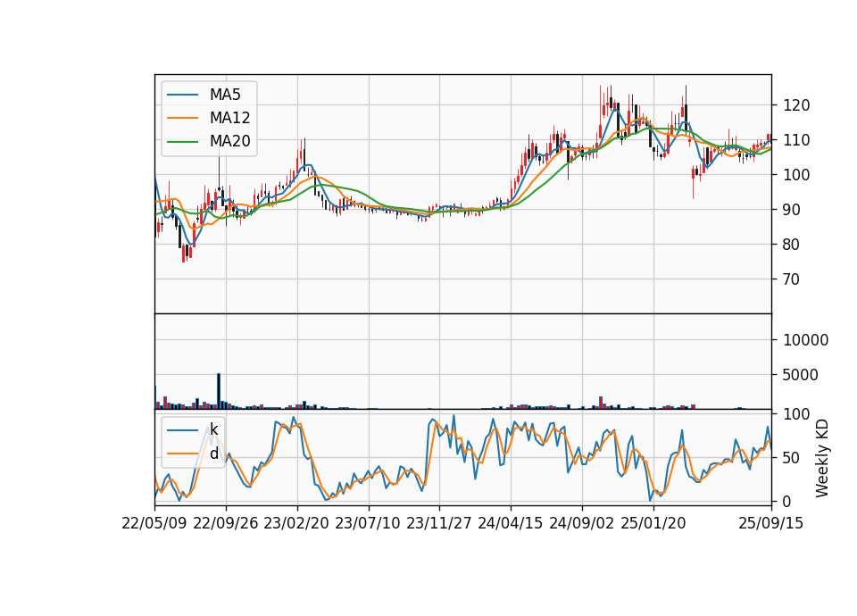Click the 25/09/15 date axis label
The image size is (857, 616).
point(771,523)
